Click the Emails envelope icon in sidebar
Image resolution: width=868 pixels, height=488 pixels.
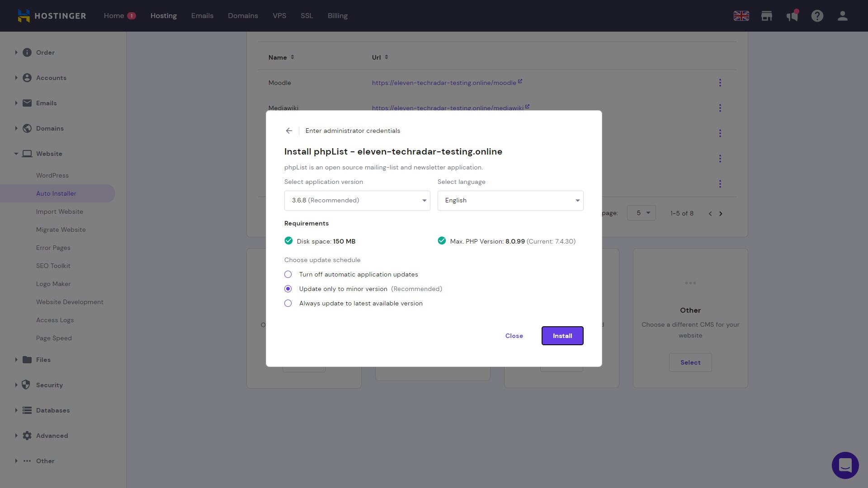pos(27,103)
